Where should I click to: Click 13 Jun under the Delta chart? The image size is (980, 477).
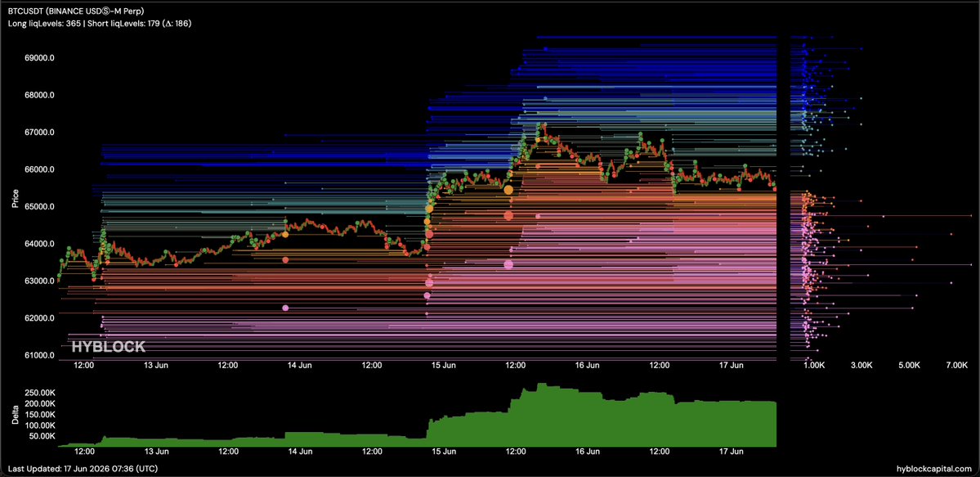click(156, 452)
